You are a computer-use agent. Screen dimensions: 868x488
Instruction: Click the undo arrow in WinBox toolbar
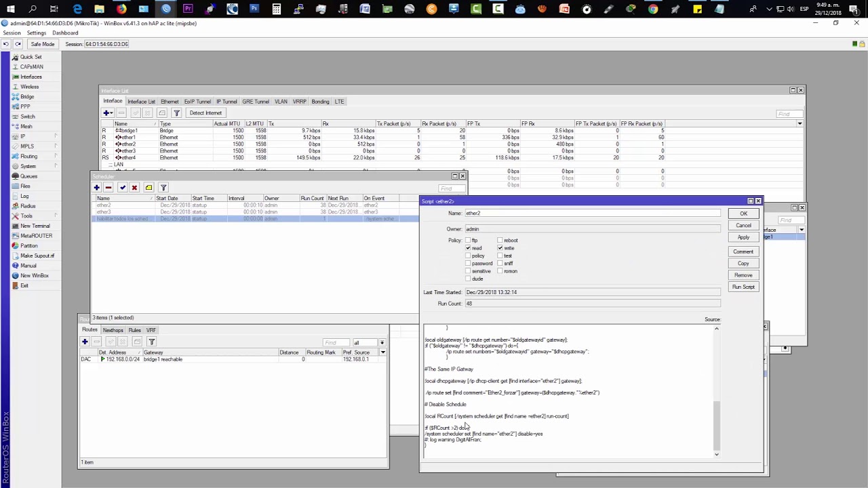(x=6, y=44)
